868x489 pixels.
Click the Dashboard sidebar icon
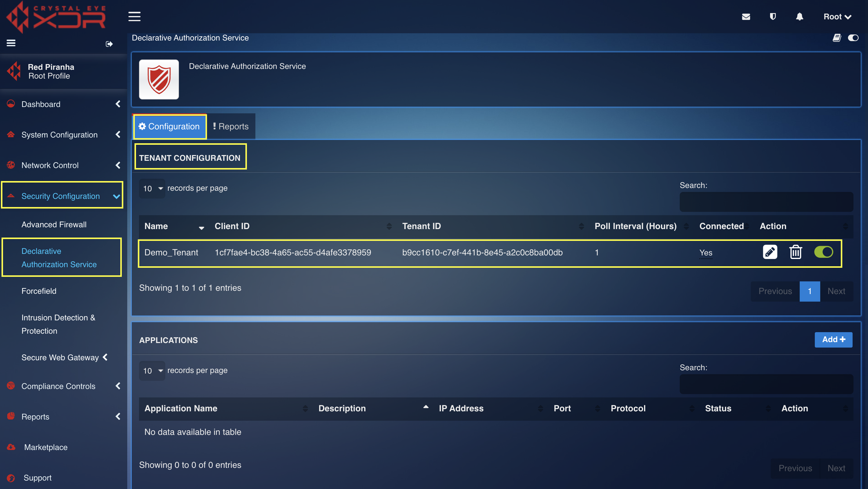pyautogui.click(x=11, y=103)
